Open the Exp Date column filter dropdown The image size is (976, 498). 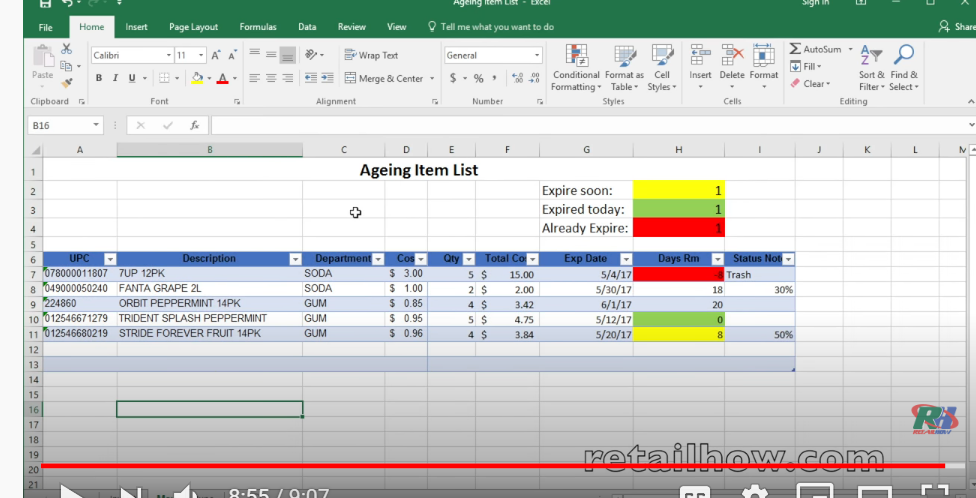(x=626, y=259)
